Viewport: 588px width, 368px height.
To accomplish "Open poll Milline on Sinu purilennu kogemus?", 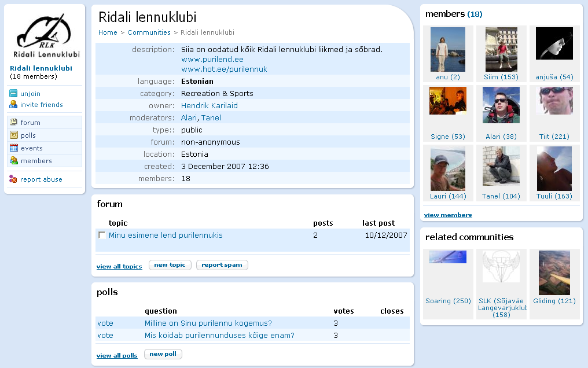I will pos(208,323).
